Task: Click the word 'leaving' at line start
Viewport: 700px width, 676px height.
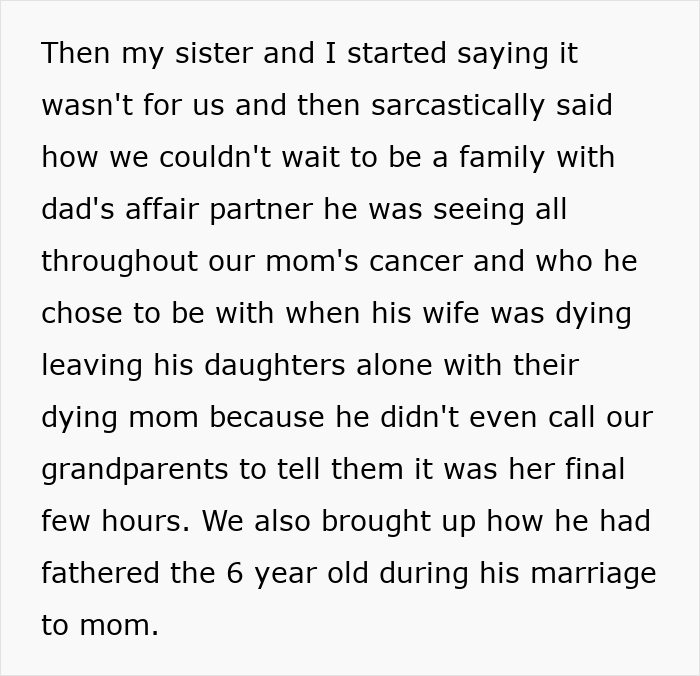Action: click(92, 366)
